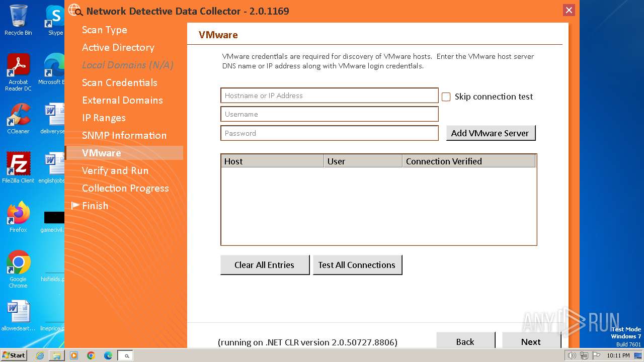The width and height of the screenshot is (644, 362).
Task: Select the VMware step in sidebar
Action: 124,153
